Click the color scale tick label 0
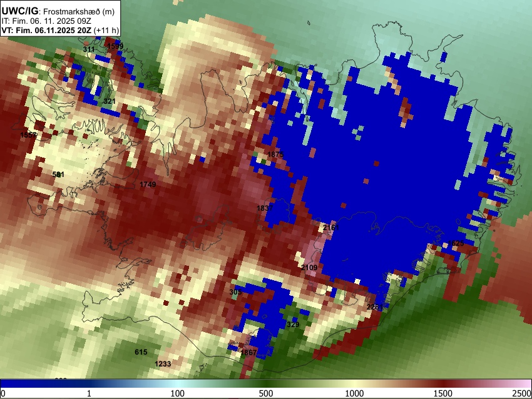532x399 pixels. [3, 393]
